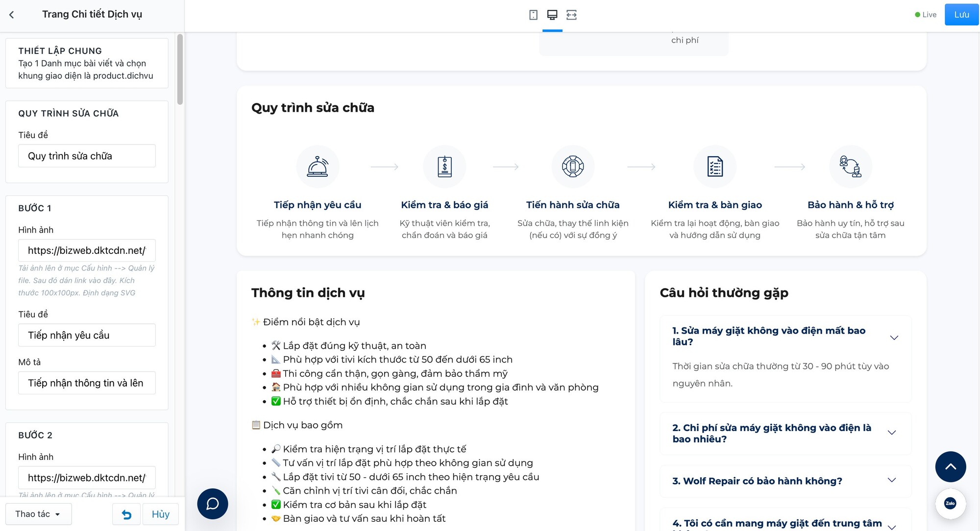The width and height of the screenshot is (980, 531).
Task: Open the chat bubble widget
Action: [213, 504]
